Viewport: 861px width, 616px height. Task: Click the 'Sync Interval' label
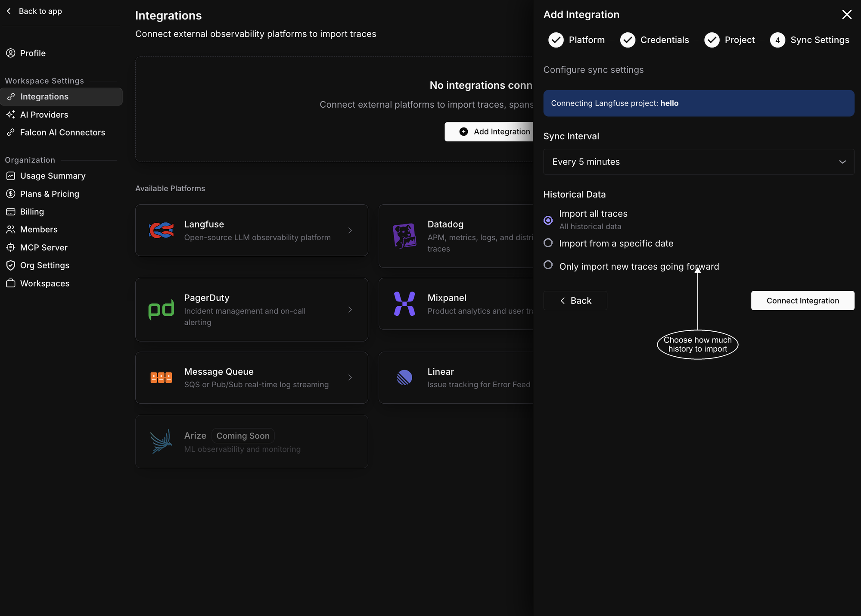click(x=571, y=136)
